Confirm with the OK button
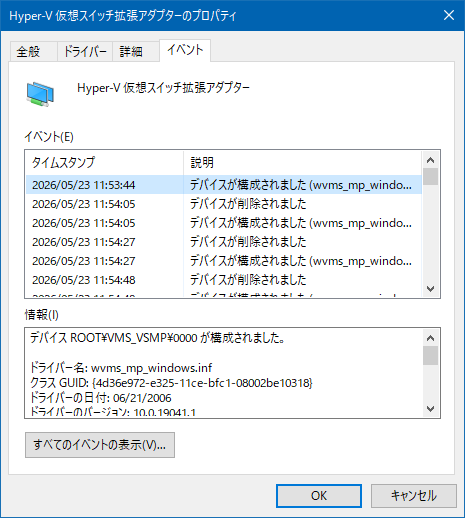The image size is (465, 518). (319, 496)
